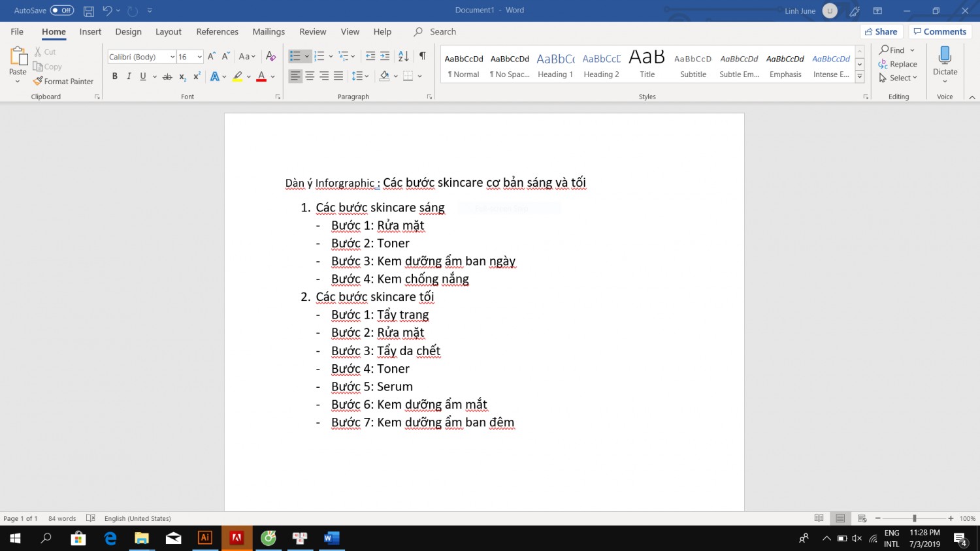Sort the selected text alphabetically

(x=404, y=56)
